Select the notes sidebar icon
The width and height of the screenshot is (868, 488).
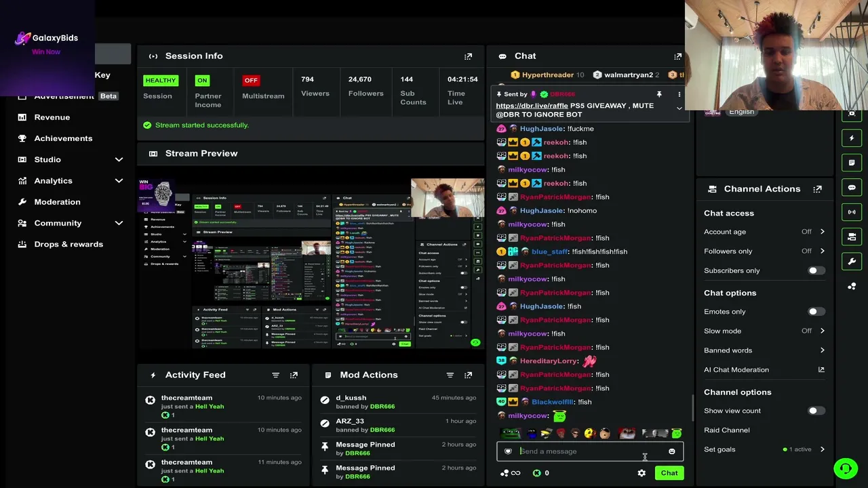852,163
